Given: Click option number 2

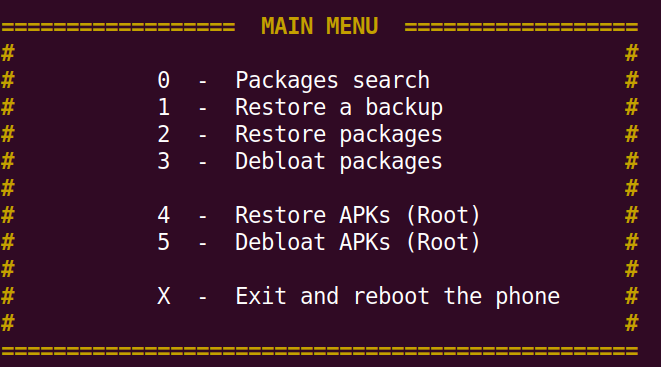Looking at the screenshot, I should coord(164,134).
